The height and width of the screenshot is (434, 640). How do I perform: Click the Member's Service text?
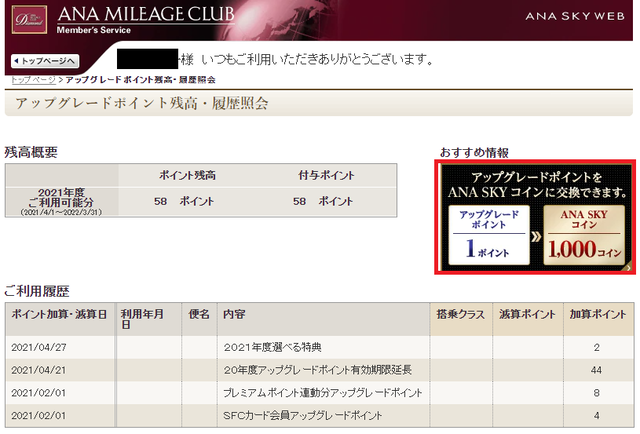tap(94, 30)
